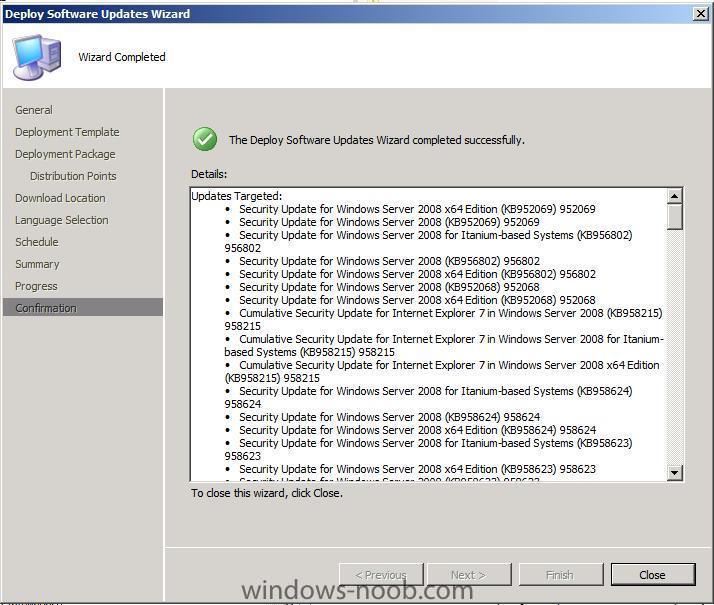Click the x64 Edition (KB958623) entry

[x=417, y=469]
